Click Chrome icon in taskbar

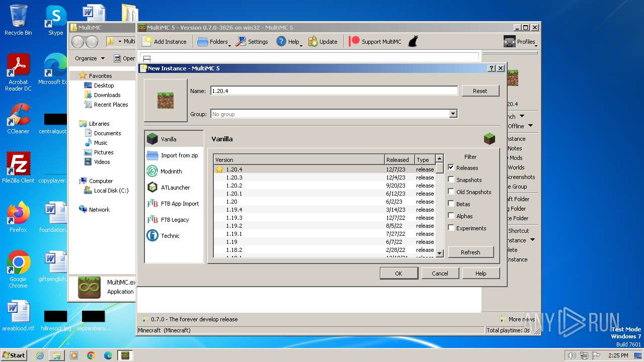[x=91, y=355]
